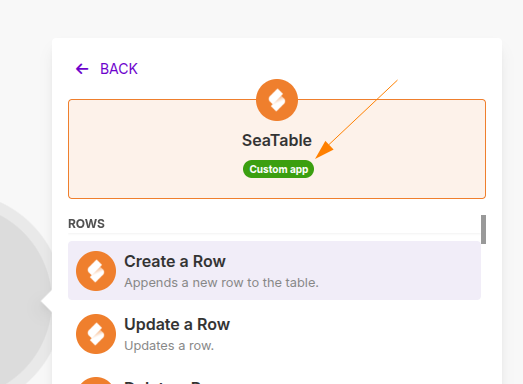
Task: Click the green Custom app badge
Action: tap(278, 169)
